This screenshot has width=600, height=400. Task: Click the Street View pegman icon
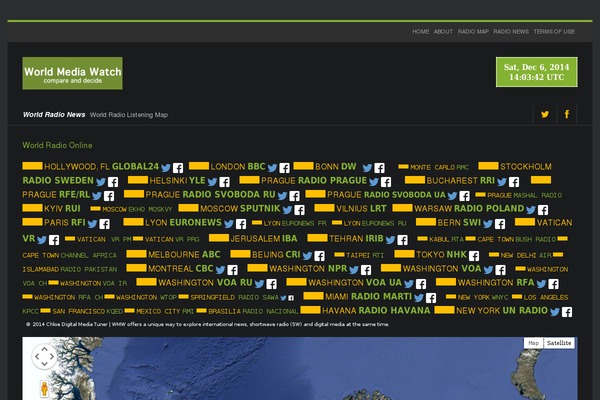(44, 388)
